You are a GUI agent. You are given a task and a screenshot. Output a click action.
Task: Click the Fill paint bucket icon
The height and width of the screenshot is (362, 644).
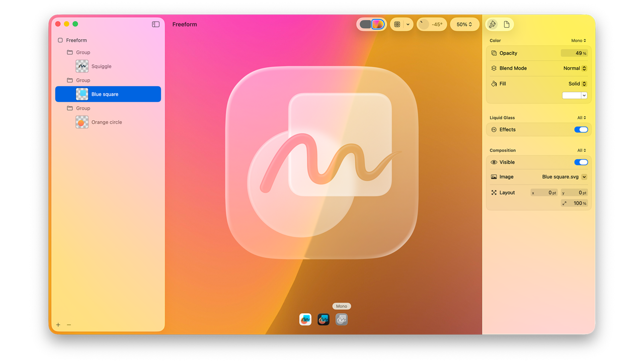[494, 84]
